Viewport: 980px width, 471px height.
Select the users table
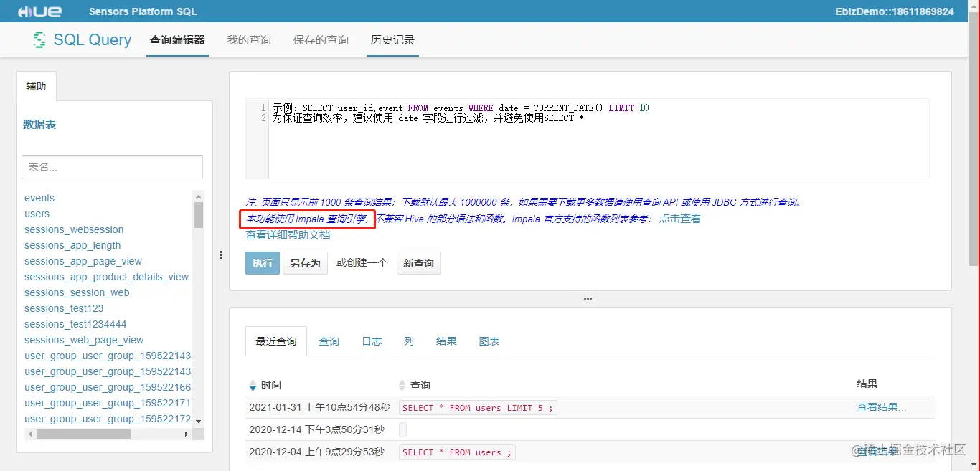[37, 214]
